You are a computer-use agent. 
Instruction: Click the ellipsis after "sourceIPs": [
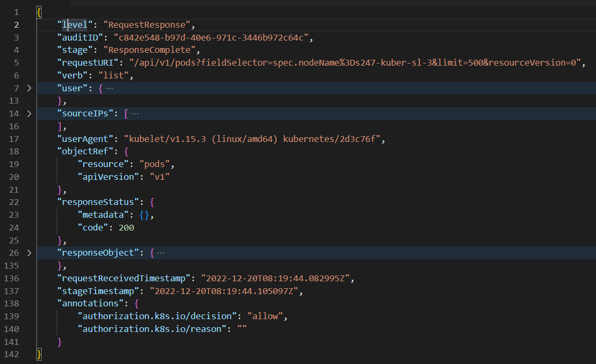[135, 114]
